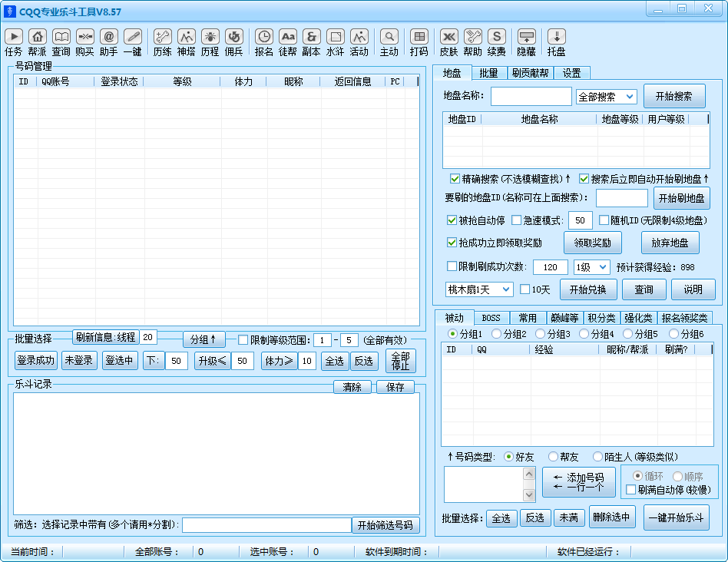Click the 托盘 download-arrow icon

pyautogui.click(x=557, y=36)
